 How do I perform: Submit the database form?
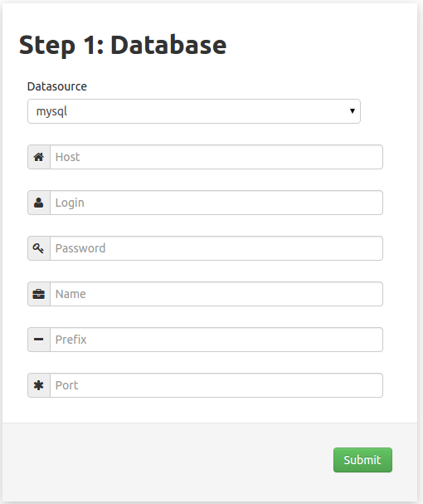coord(362,460)
